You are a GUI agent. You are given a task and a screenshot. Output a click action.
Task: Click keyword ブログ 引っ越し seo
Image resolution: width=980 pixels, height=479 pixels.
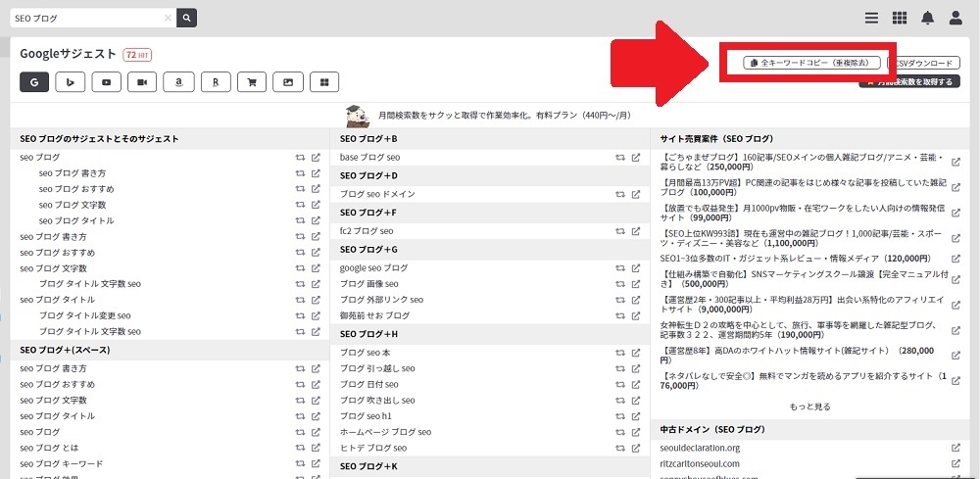(377, 368)
